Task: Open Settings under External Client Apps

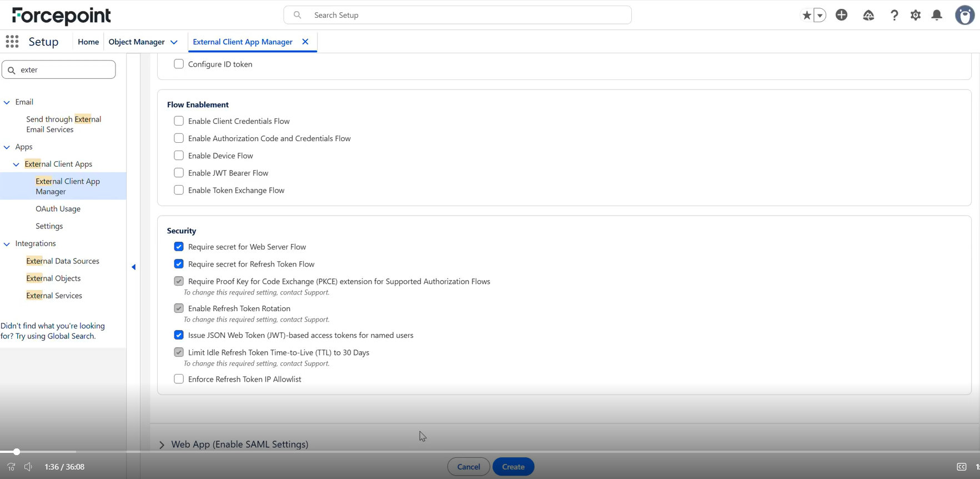Action: pyautogui.click(x=49, y=226)
